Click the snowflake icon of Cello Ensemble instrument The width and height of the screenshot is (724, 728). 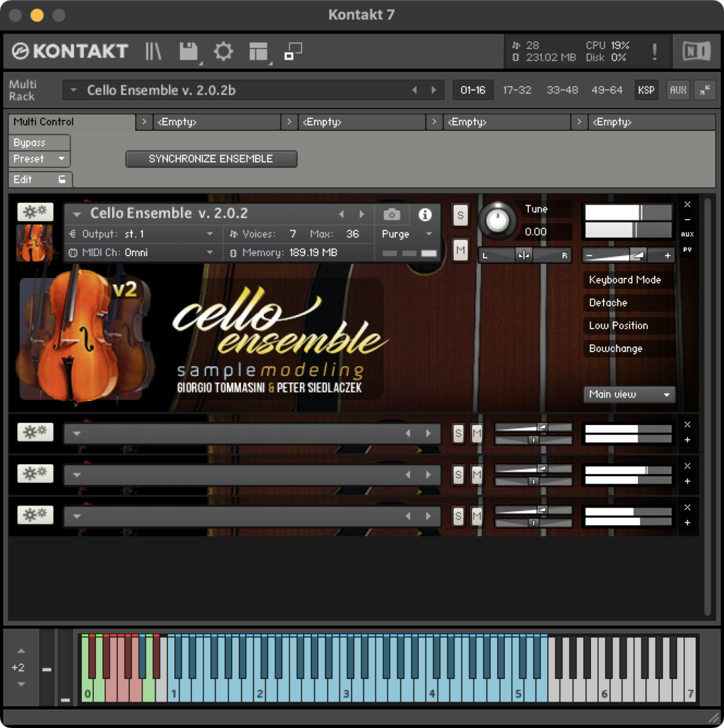[36, 212]
